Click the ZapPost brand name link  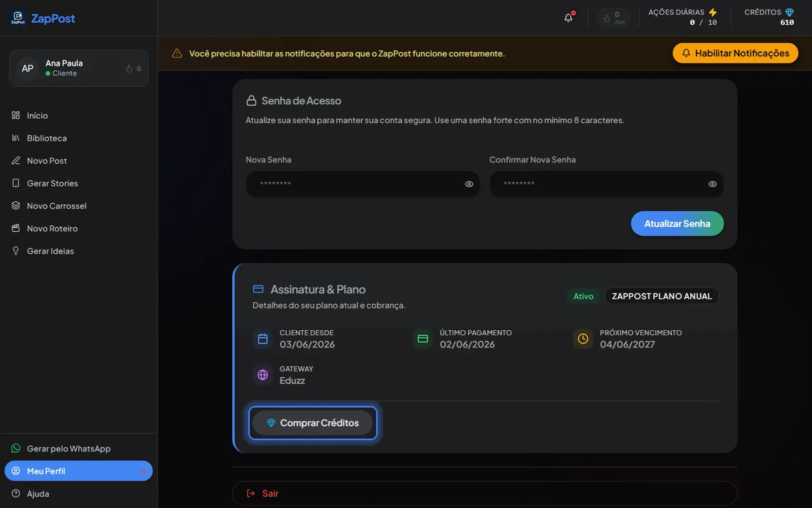(53, 18)
